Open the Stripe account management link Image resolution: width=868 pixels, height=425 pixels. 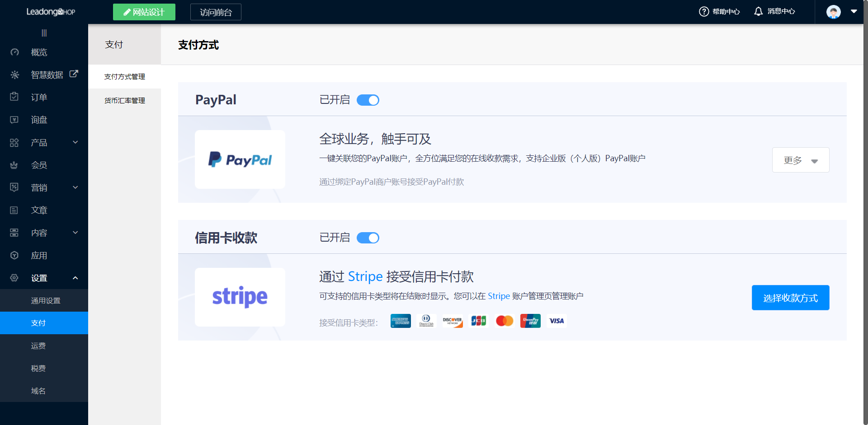(x=499, y=296)
